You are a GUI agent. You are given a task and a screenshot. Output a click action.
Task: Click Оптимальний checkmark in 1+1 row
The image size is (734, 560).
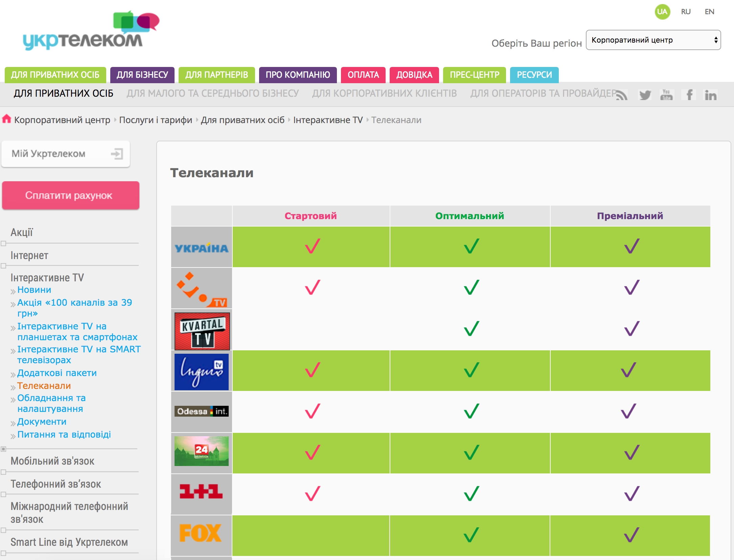tap(472, 493)
